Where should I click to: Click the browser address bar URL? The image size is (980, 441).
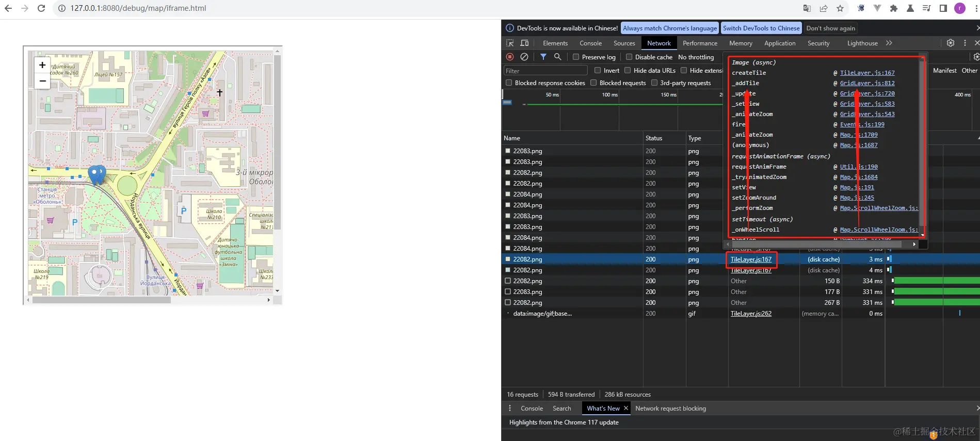pos(138,8)
